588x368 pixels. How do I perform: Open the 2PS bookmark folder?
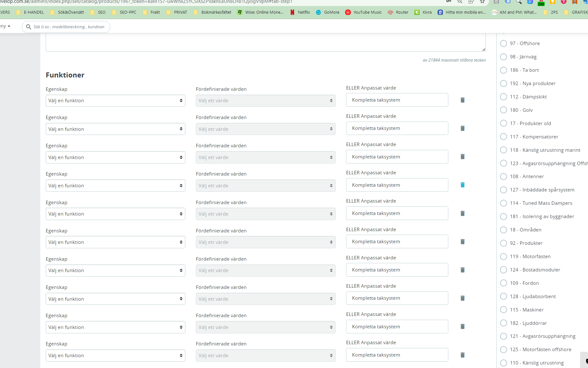[551, 12]
